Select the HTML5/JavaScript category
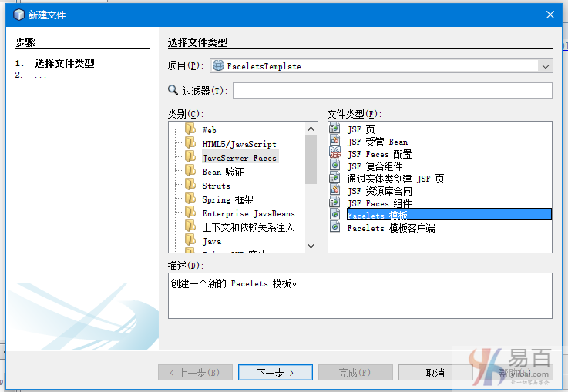This screenshot has height=392, width=568. point(239,144)
